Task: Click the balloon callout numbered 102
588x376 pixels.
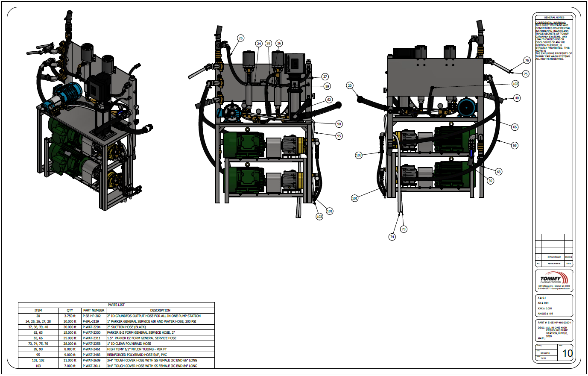Action: 515,84
